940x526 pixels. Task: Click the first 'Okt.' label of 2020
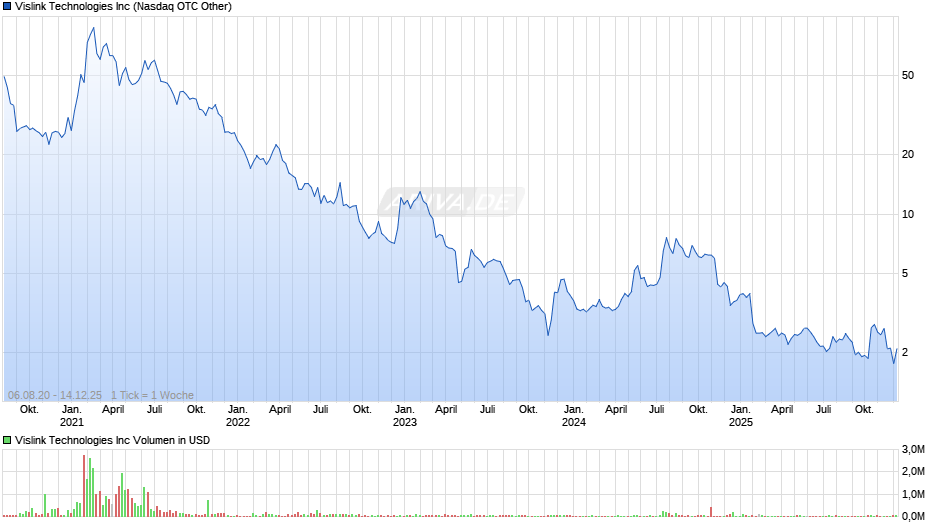coord(29,410)
